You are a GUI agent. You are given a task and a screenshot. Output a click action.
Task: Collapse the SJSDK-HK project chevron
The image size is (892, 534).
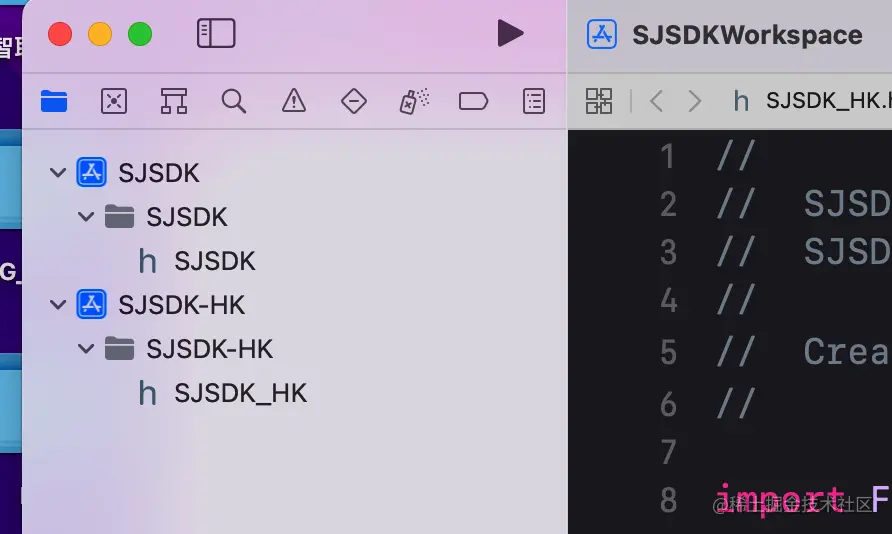click(x=58, y=305)
